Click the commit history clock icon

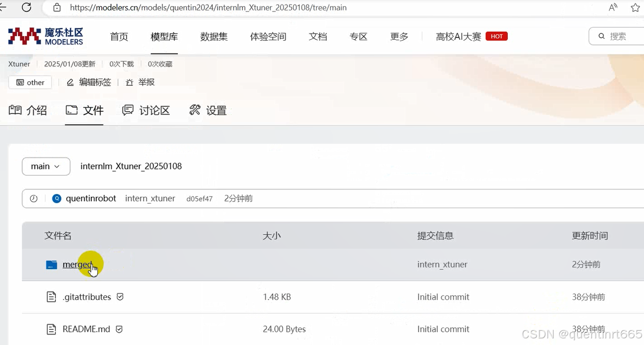pos(34,199)
